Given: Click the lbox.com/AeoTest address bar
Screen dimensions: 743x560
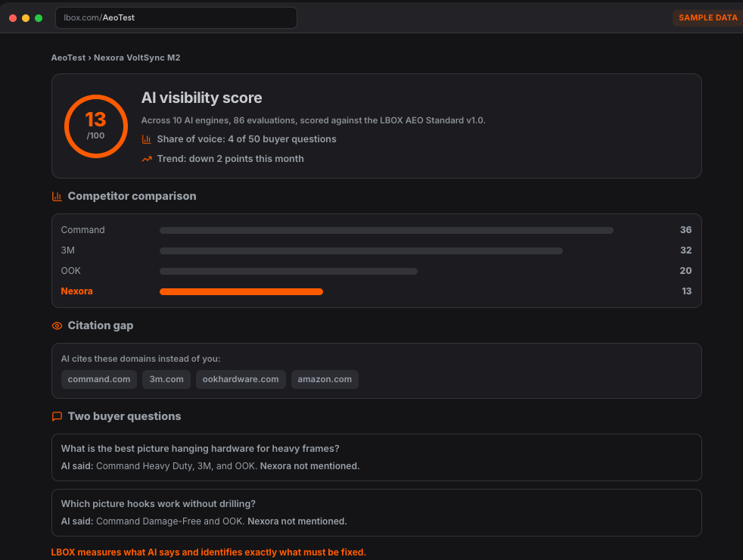Looking at the screenshot, I should pyautogui.click(x=176, y=18).
